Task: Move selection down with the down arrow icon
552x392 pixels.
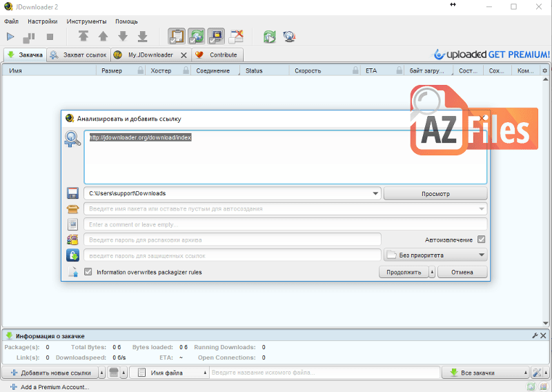Action: [123, 36]
